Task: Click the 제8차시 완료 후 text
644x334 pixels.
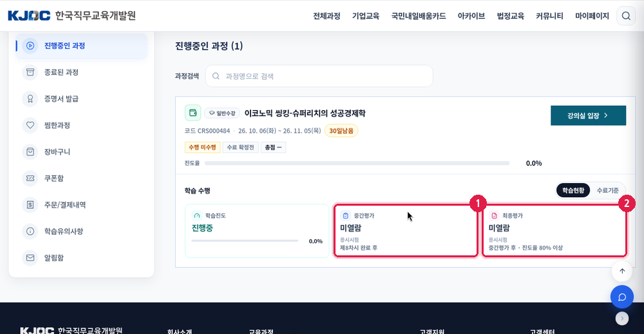Action: coord(359,248)
